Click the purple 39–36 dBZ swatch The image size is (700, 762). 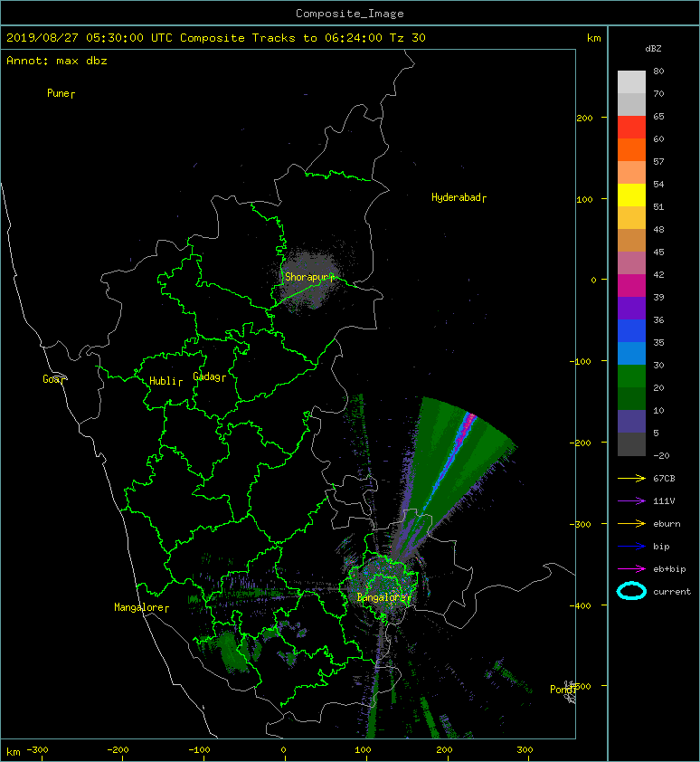coord(631,308)
